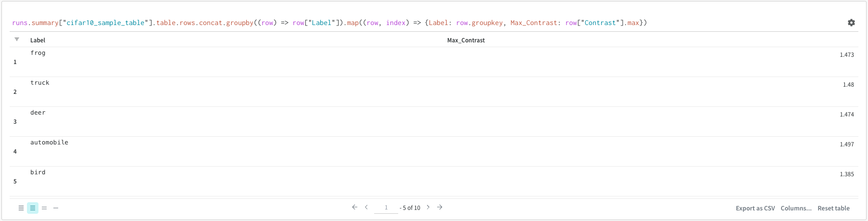Go to previous page chevron

click(366, 208)
